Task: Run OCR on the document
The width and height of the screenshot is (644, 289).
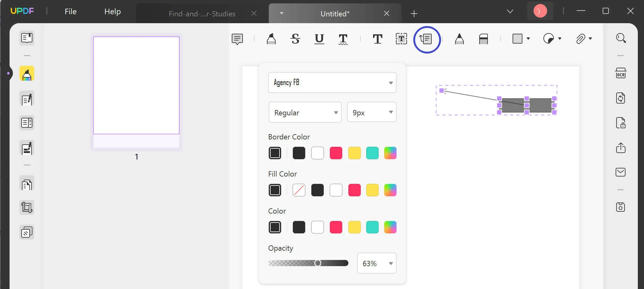Action: 621,73
